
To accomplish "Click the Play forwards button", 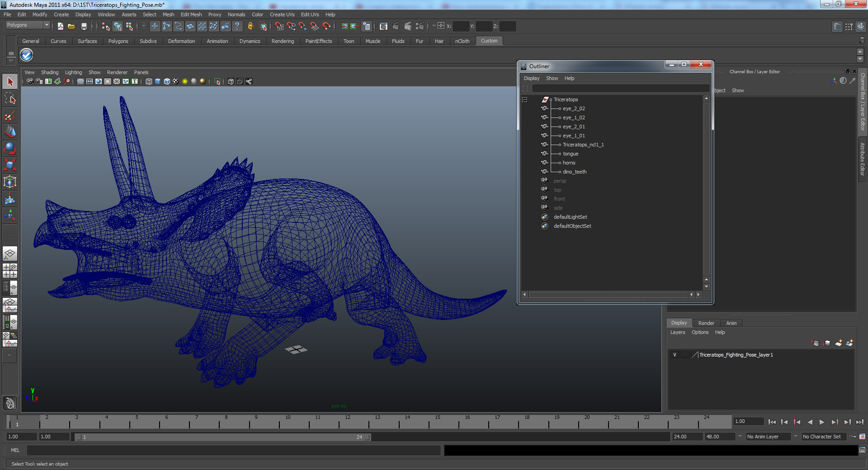I will [x=822, y=422].
